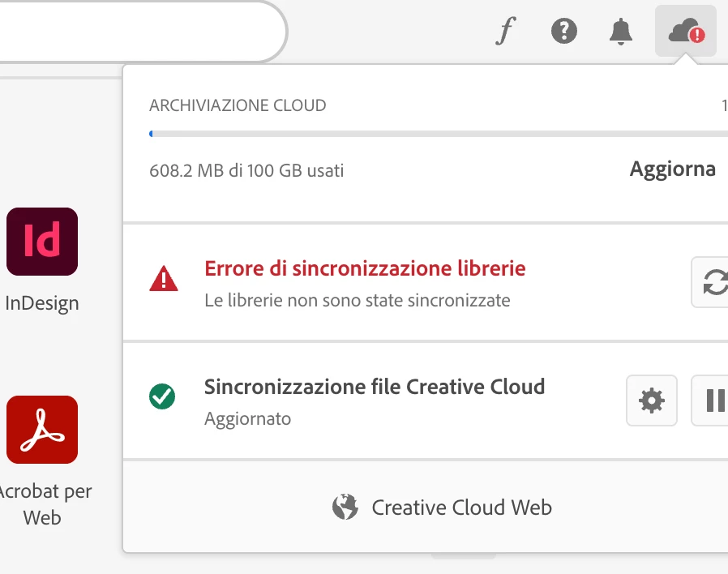Viewport: 728px width, 574px height.
Task: Open file sync settings gear
Action: click(x=652, y=401)
